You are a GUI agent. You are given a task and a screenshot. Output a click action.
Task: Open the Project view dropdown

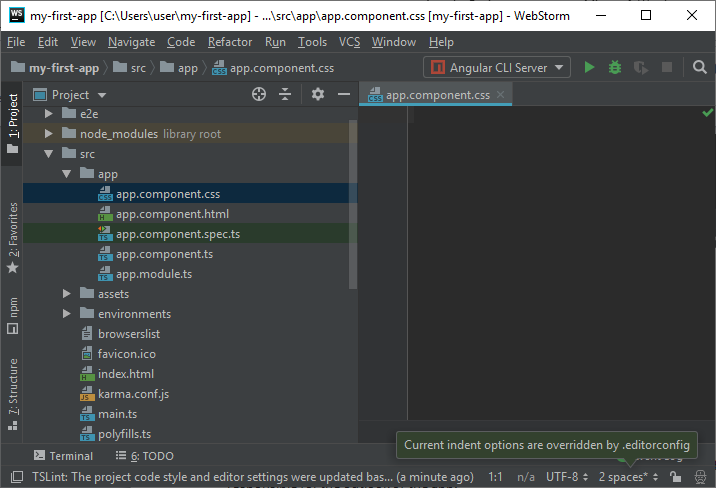[x=70, y=94]
